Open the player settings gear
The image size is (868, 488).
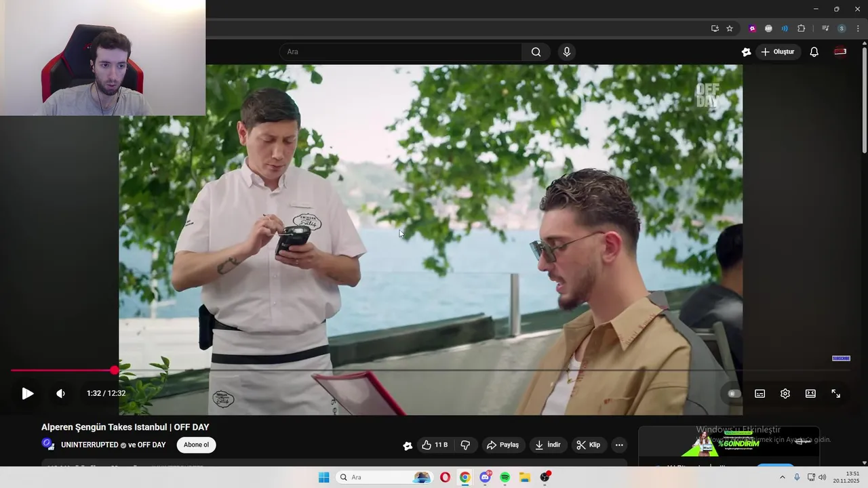click(x=785, y=394)
